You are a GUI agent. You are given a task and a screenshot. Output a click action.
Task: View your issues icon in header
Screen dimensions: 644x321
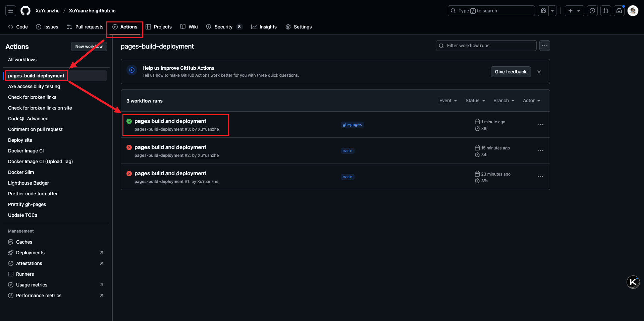click(592, 11)
